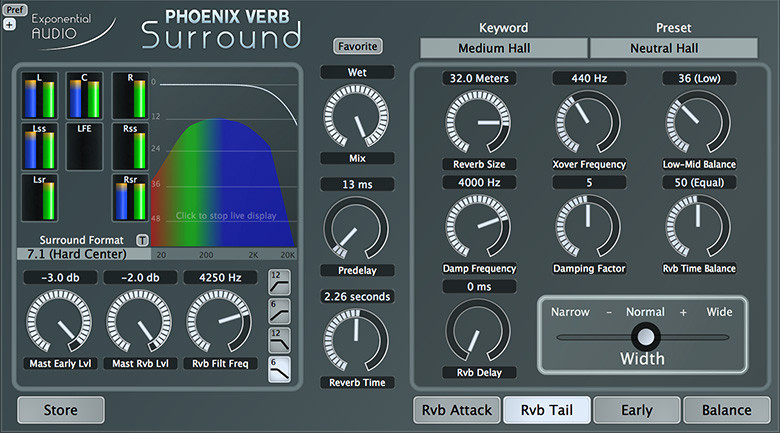
Task: Toggle the Lsr channel meter
Action: [39, 198]
